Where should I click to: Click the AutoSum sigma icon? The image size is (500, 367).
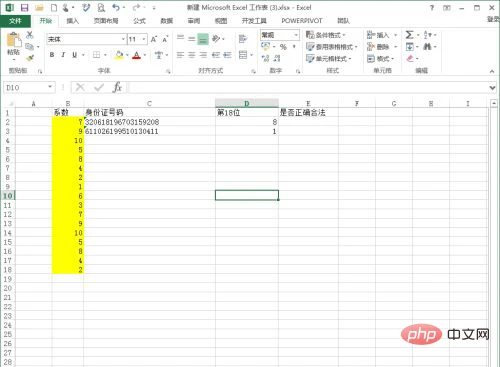coord(409,35)
